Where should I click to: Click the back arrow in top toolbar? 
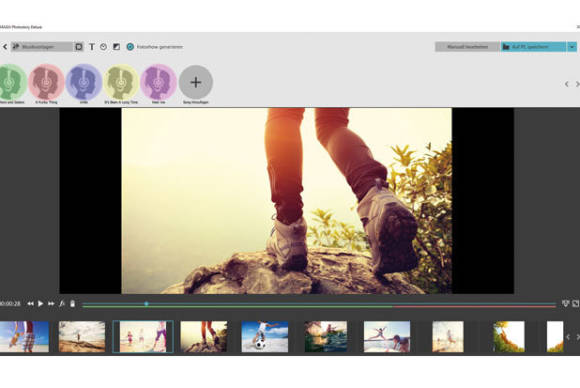click(5, 47)
